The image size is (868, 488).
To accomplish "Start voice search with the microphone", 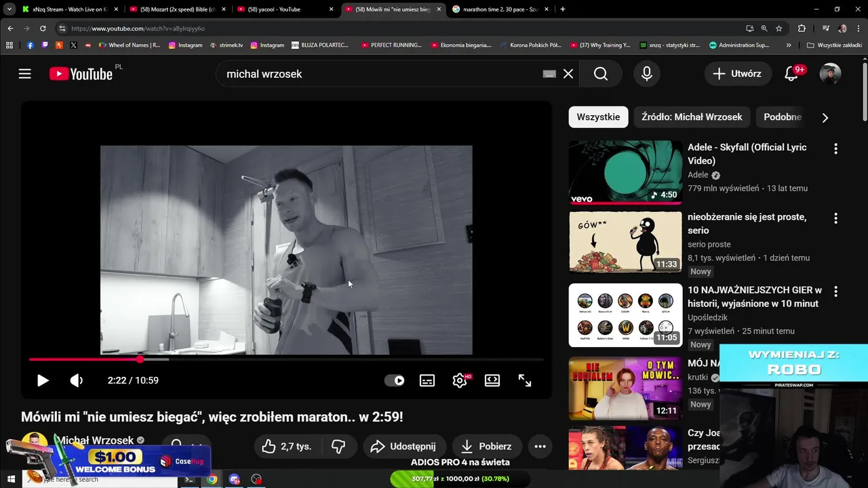I will tap(647, 74).
